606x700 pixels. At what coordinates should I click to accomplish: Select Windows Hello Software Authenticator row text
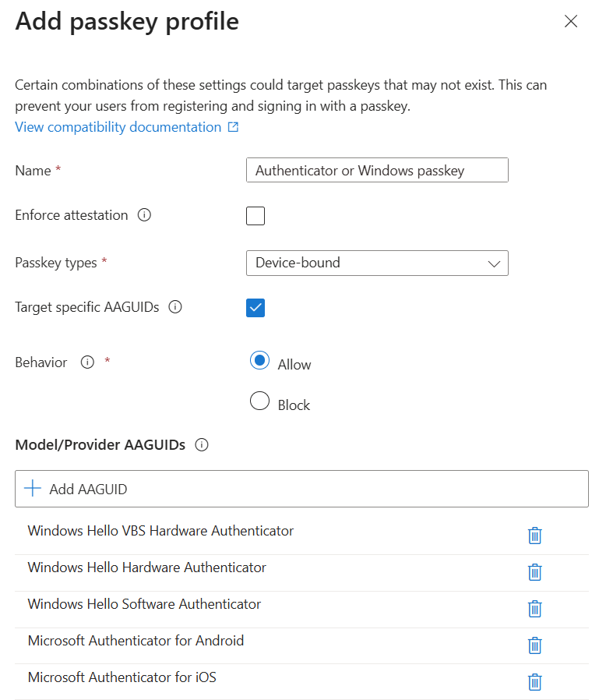pos(144,604)
